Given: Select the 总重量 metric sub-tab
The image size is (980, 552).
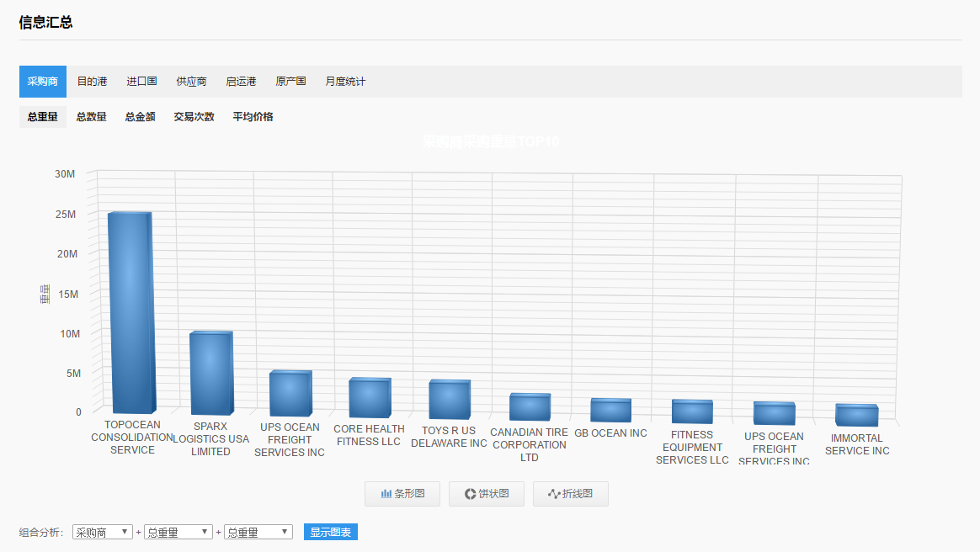Looking at the screenshot, I should [42, 117].
